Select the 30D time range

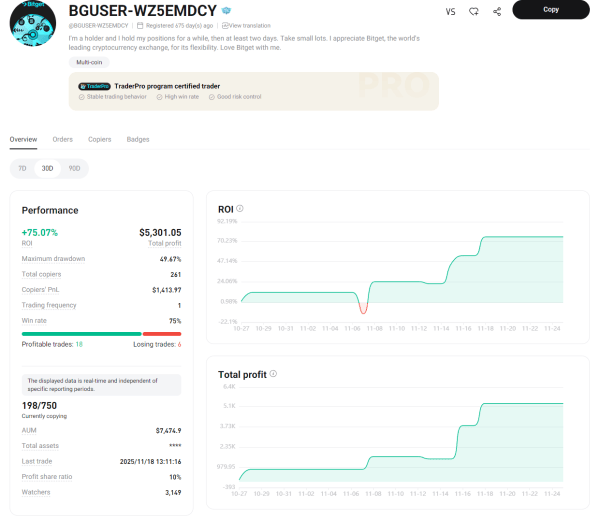(x=48, y=168)
